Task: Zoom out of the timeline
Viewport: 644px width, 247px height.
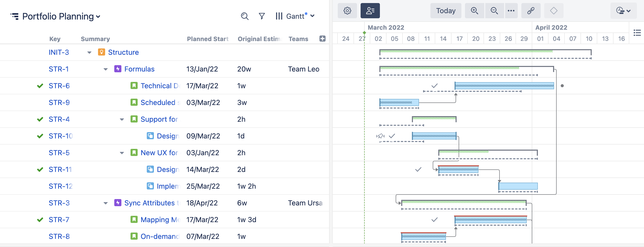Action: tap(494, 11)
